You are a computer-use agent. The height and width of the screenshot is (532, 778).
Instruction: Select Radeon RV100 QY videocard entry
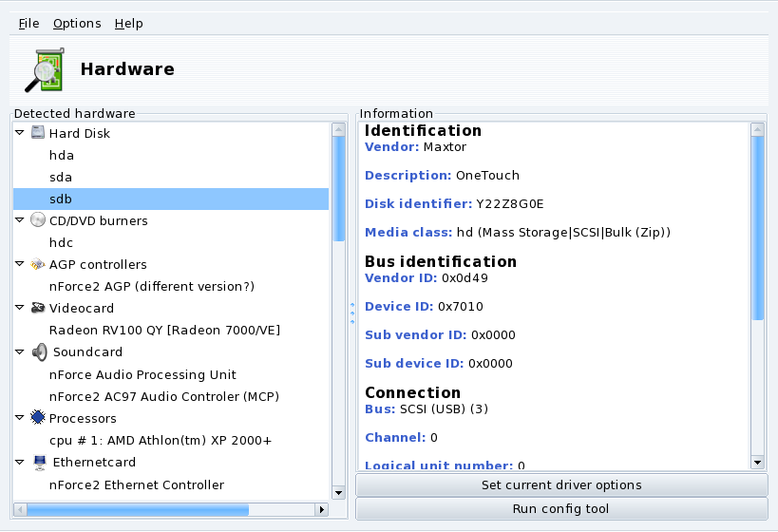click(164, 330)
